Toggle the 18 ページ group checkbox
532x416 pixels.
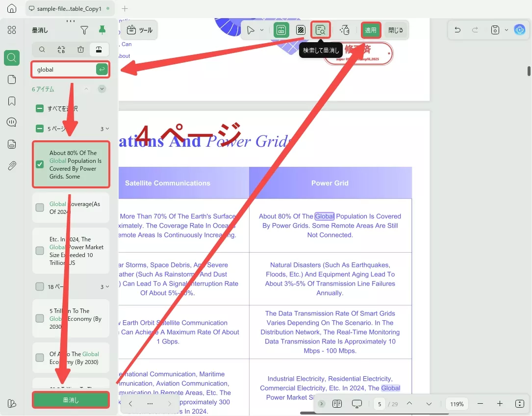(40, 286)
